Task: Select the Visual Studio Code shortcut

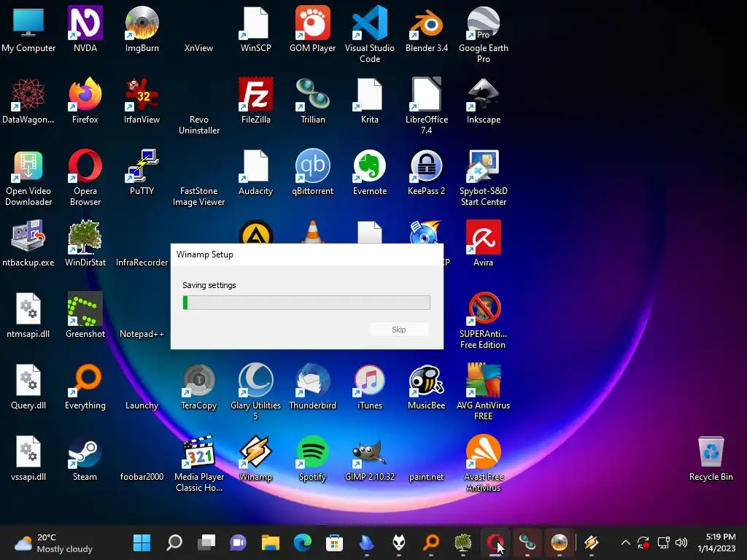Action: coord(370,23)
